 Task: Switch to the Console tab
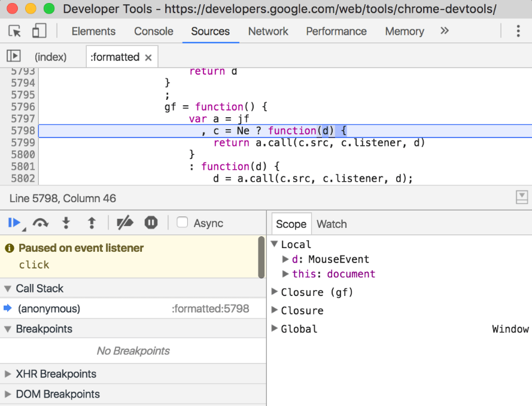coord(154,31)
